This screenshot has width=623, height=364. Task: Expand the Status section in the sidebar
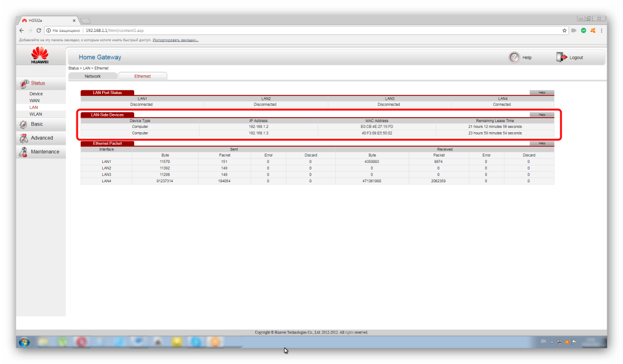41,83
